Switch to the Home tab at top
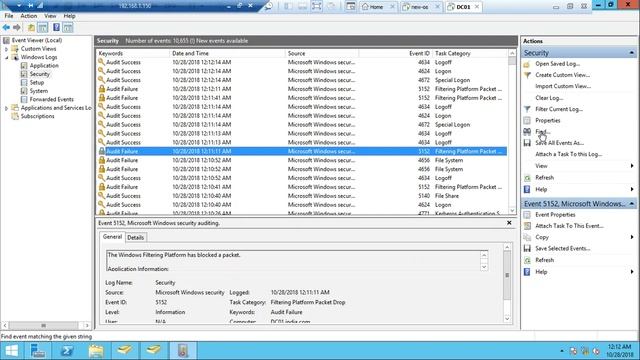This screenshot has height=360, width=640. [x=377, y=7]
